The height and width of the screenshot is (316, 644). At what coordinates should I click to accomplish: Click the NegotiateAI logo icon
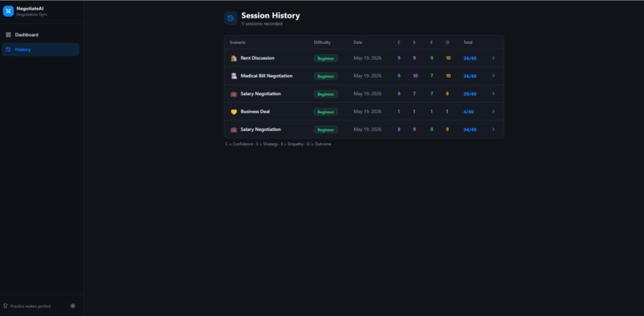pyautogui.click(x=8, y=11)
